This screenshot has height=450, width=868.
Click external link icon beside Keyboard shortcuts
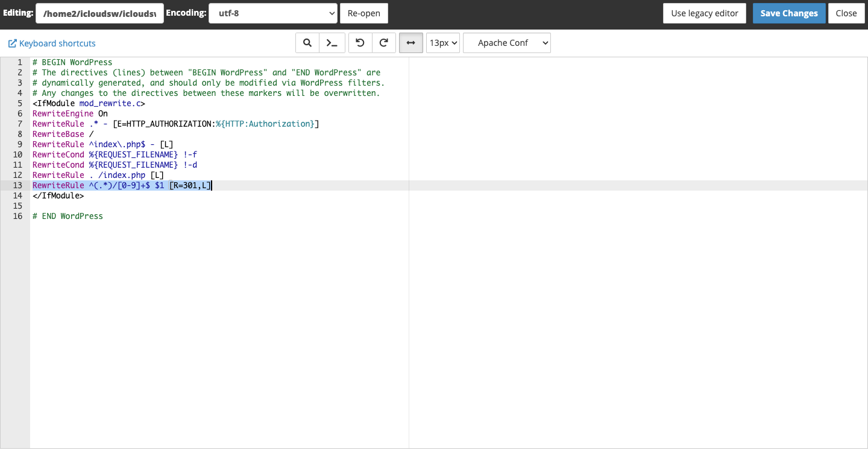(12, 43)
